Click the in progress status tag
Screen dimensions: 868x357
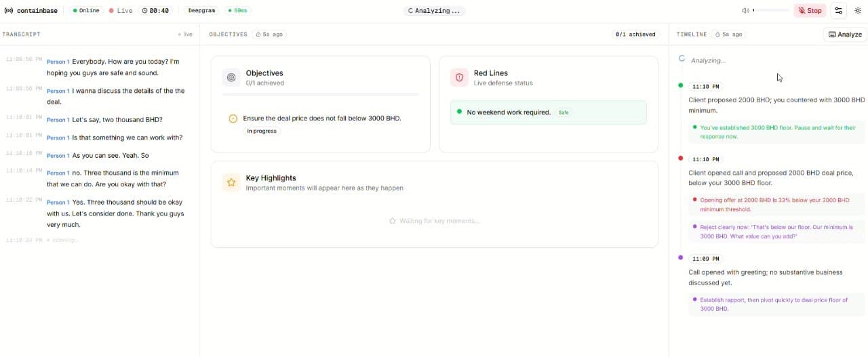point(262,131)
